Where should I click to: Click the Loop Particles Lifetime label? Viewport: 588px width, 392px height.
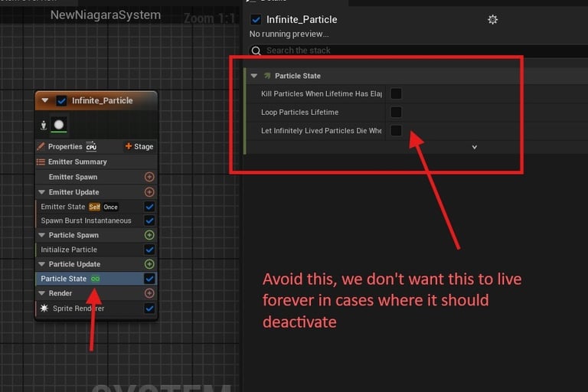(x=299, y=112)
